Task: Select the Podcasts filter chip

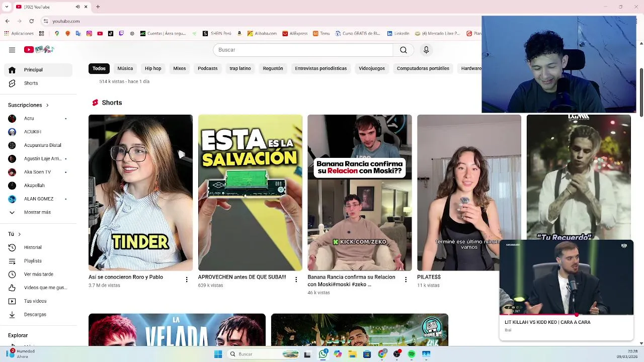Action: point(208,68)
